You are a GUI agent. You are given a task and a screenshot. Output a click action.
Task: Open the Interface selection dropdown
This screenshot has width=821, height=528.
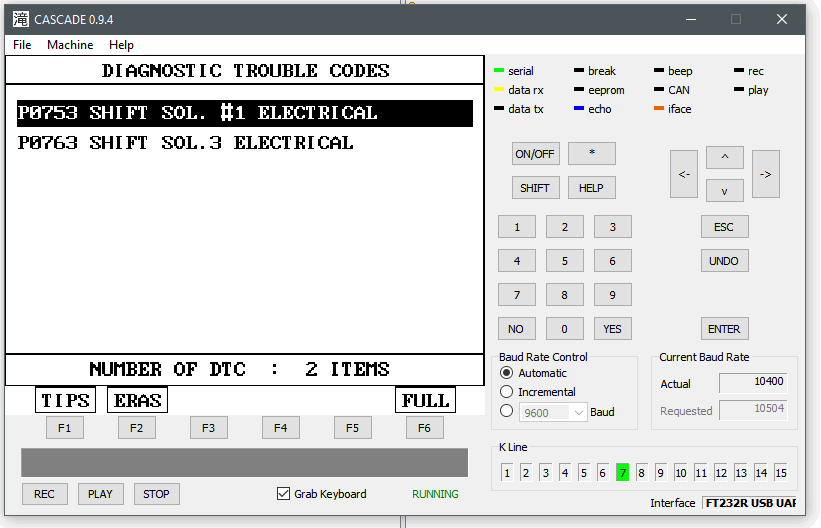point(749,503)
